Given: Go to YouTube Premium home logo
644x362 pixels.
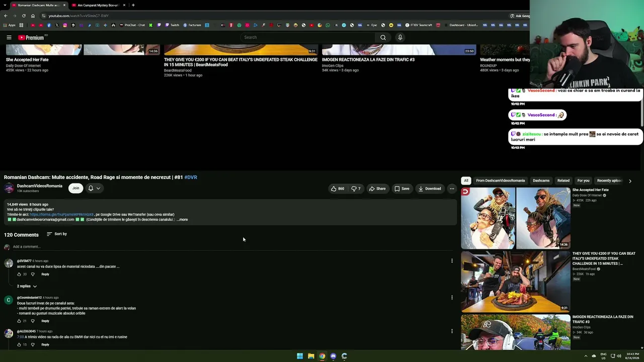Looking at the screenshot, I should [31, 37].
